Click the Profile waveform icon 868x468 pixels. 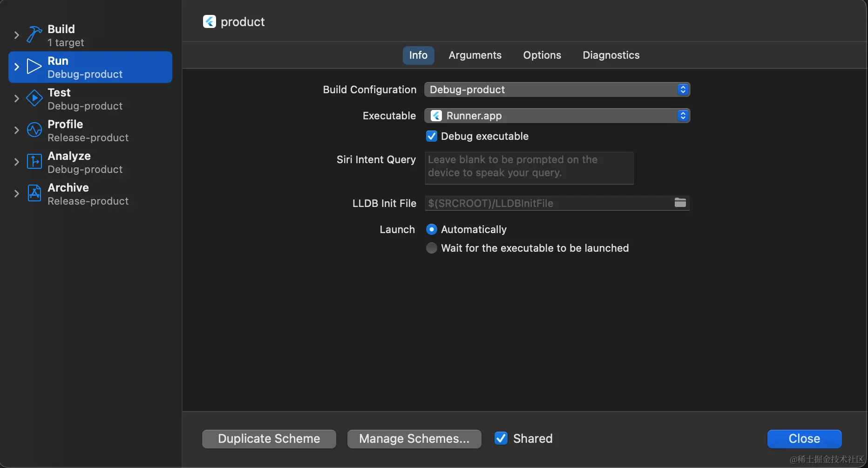click(x=34, y=130)
